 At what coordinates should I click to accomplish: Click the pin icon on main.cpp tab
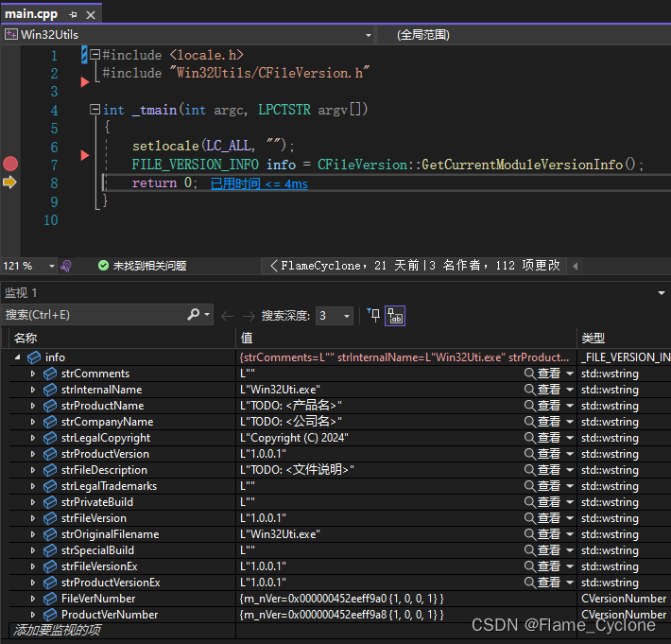pos(73,15)
